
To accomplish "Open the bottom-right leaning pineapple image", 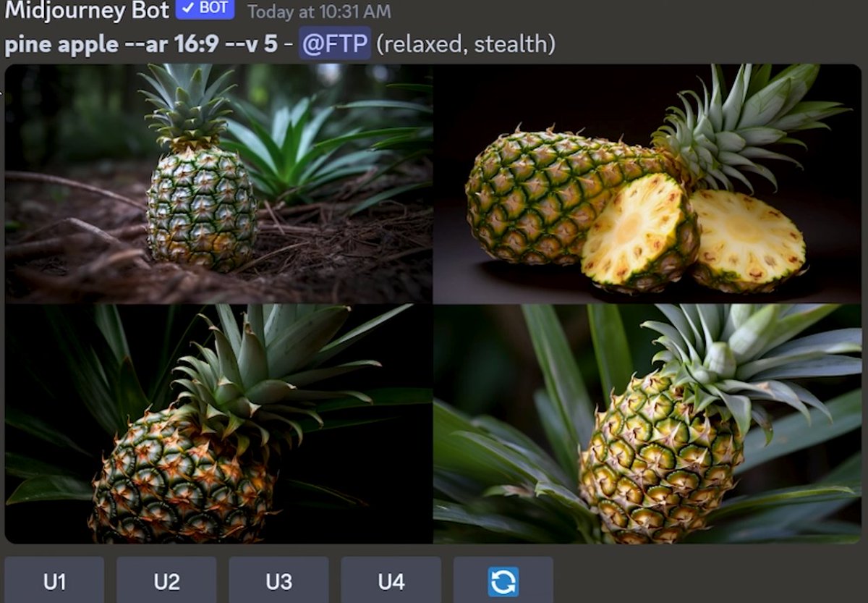I will coord(647,427).
